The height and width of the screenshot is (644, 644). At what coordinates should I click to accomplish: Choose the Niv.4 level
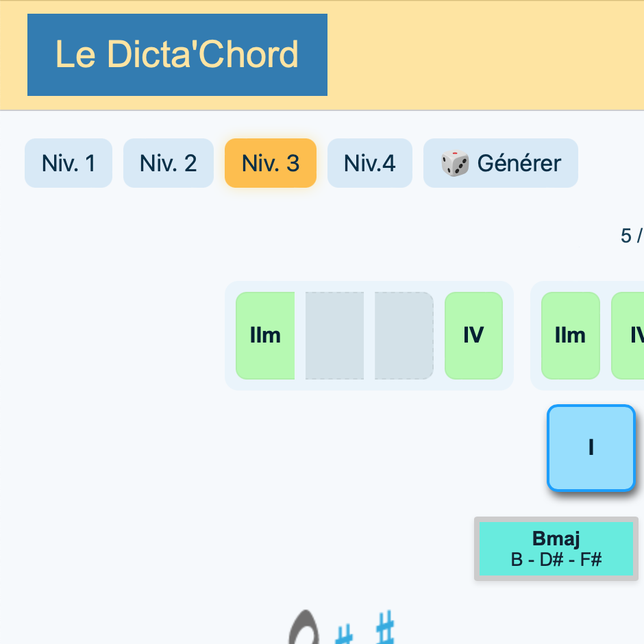click(370, 163)
